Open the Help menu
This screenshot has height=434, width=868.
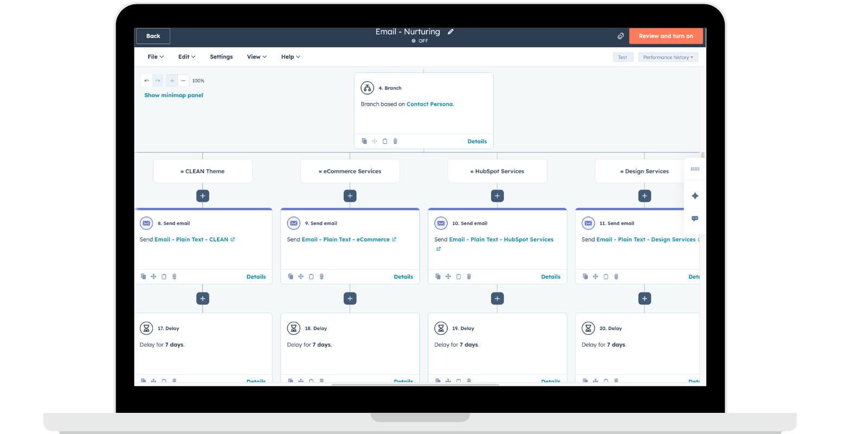290,56
